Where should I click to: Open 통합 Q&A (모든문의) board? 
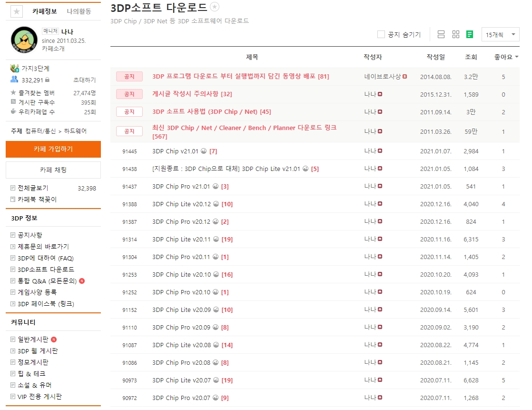[x=47, y=281]
